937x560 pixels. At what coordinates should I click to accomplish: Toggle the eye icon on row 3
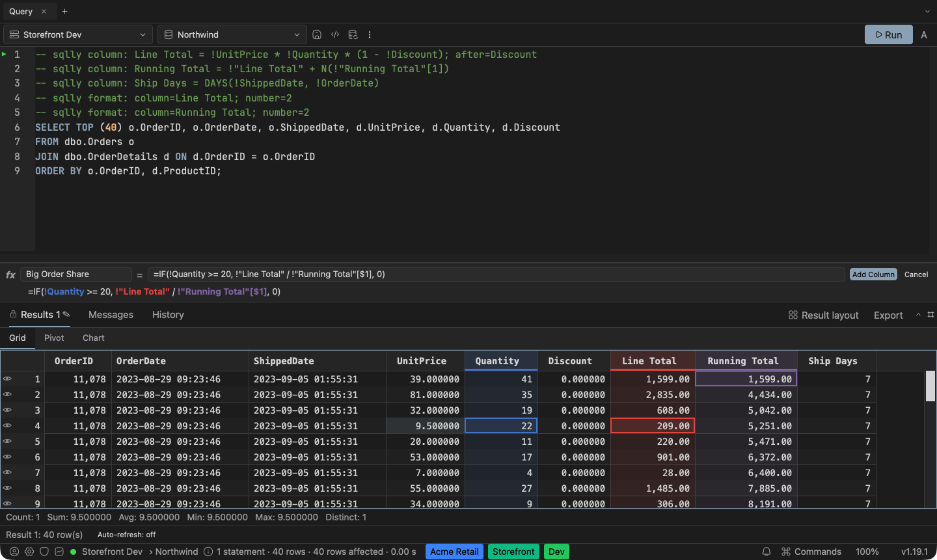click(x=7, y=410)
